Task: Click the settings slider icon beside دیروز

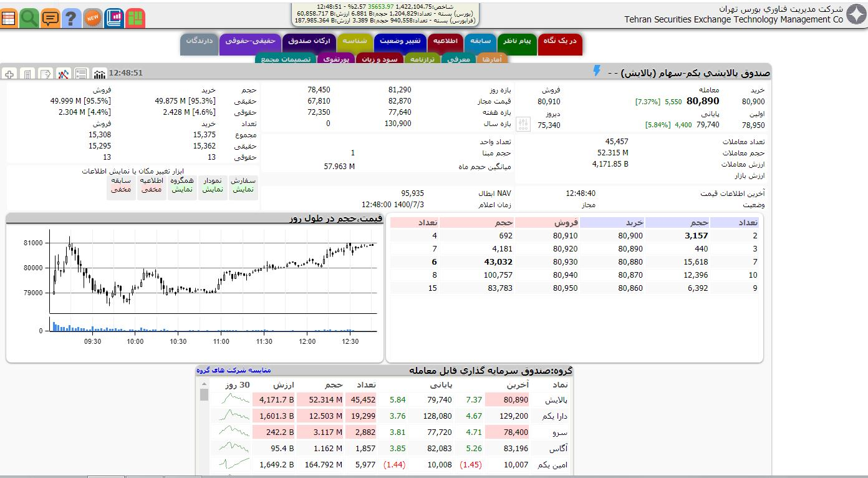Action: click(x=523, y=125)
